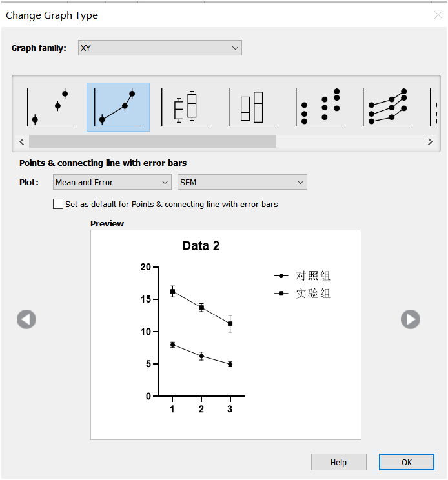Open the SEM error type dropdown
The image size is (448, 480).
point(242,183)
